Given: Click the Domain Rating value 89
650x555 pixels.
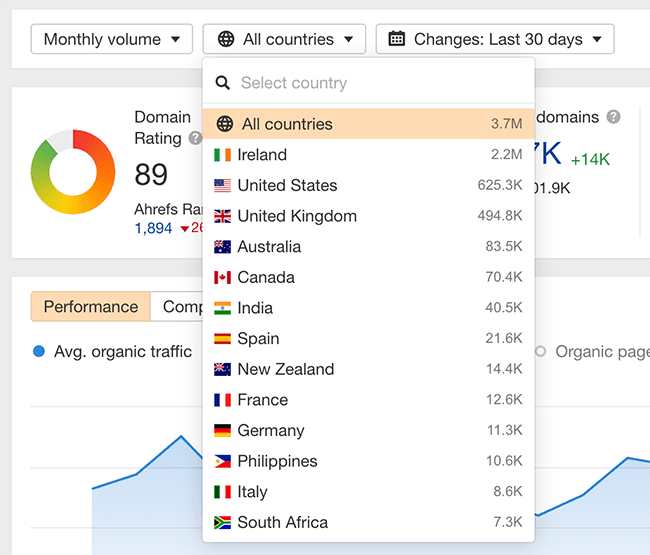Looking at the screenshot, I should click(151, 174).
